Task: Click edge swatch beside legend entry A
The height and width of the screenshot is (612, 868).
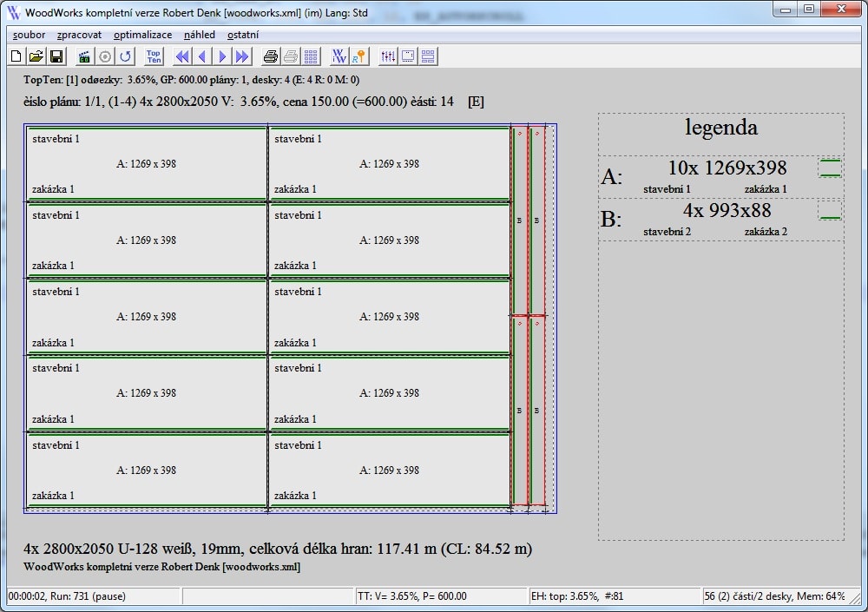Action: [830, 168]
